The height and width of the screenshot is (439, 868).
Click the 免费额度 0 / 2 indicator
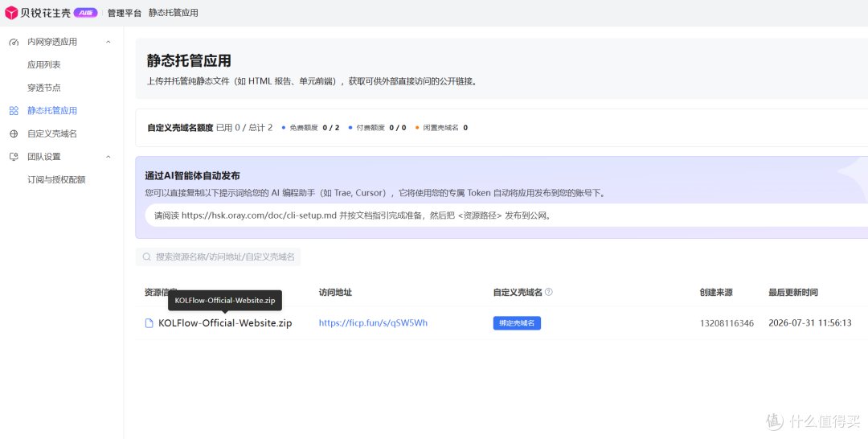point(310,128)
